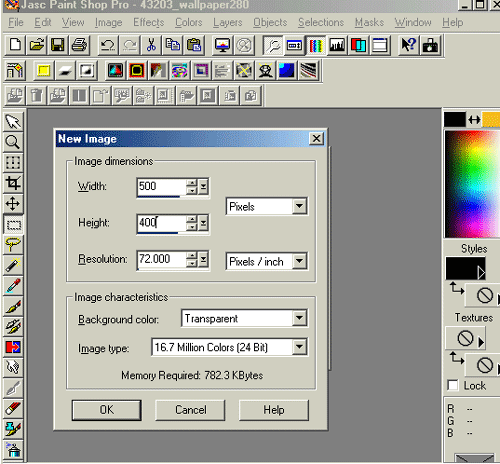Expand the Image type dropdown
500x464 pixels.
pyautogui.click(x=299, y=347)
